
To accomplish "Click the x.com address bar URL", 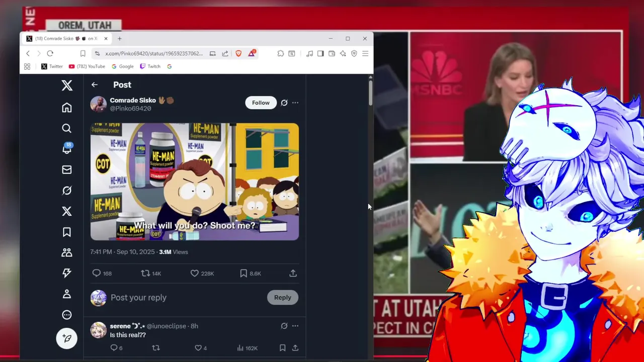I will [x=154, y=53].
